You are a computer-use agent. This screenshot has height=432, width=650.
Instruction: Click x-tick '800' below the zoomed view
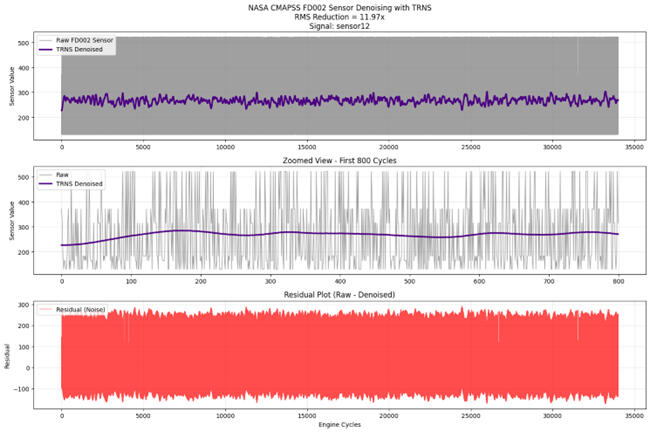(x=618, y=281)
